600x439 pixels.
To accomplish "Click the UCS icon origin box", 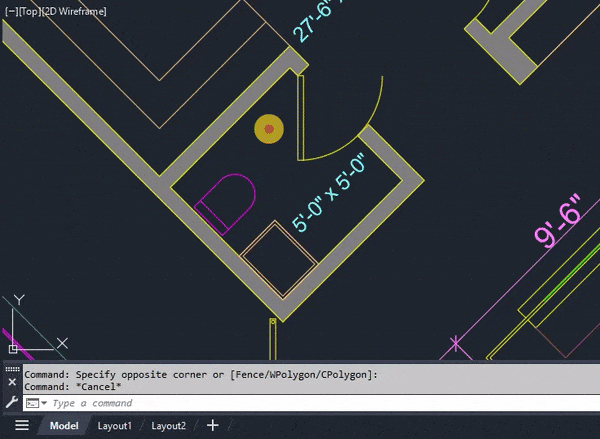I will 13,349.
